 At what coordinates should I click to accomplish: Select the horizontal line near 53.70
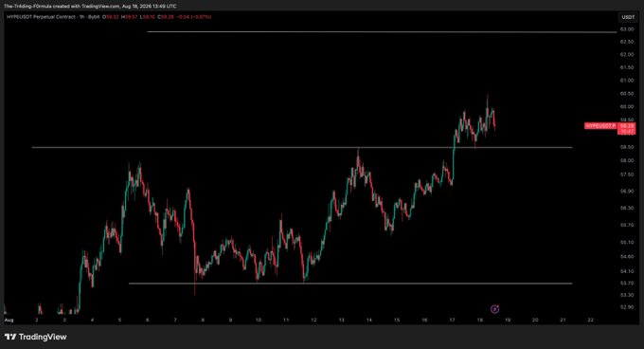coord(350,284)
